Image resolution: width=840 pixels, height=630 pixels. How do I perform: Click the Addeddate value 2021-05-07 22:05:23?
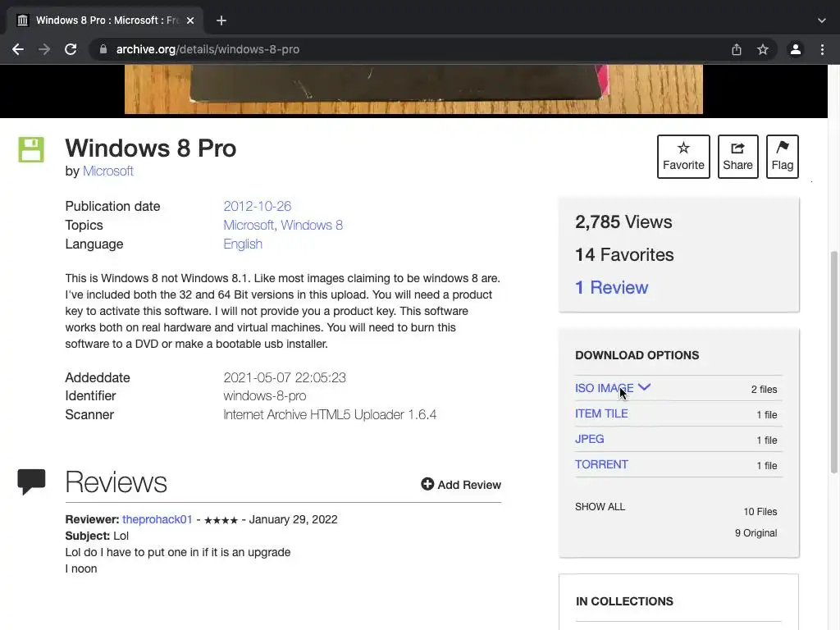pyautogui.click(x=285, y=377)
